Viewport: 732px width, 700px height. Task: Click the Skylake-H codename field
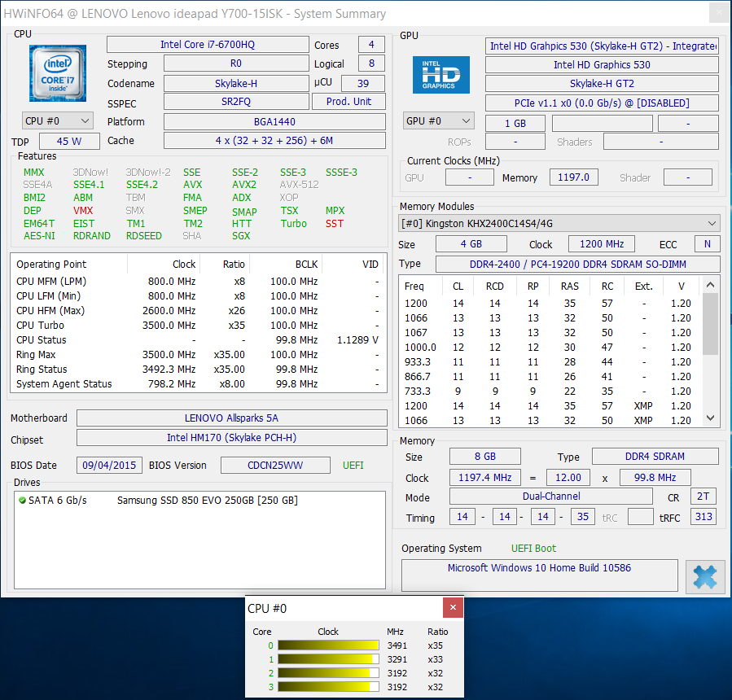coord(236,84)
